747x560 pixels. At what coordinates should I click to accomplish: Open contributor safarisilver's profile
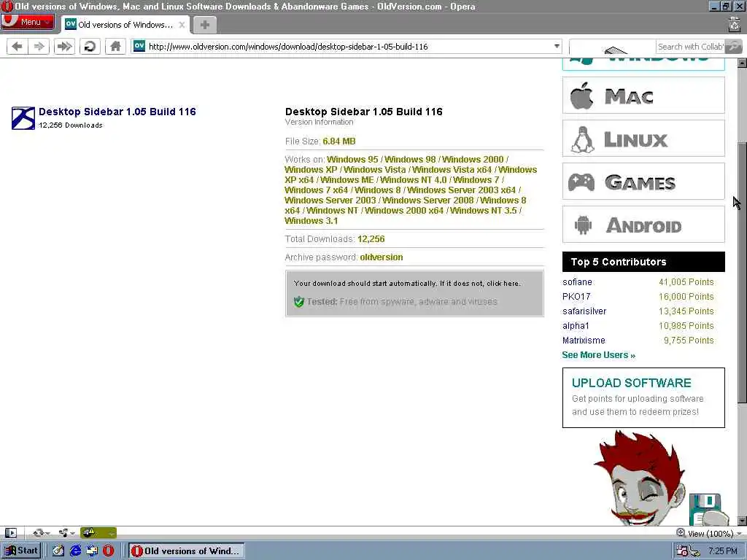[584, 311]
